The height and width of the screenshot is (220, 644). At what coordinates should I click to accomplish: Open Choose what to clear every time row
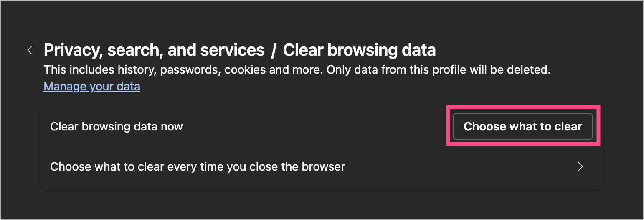(197, 167)
